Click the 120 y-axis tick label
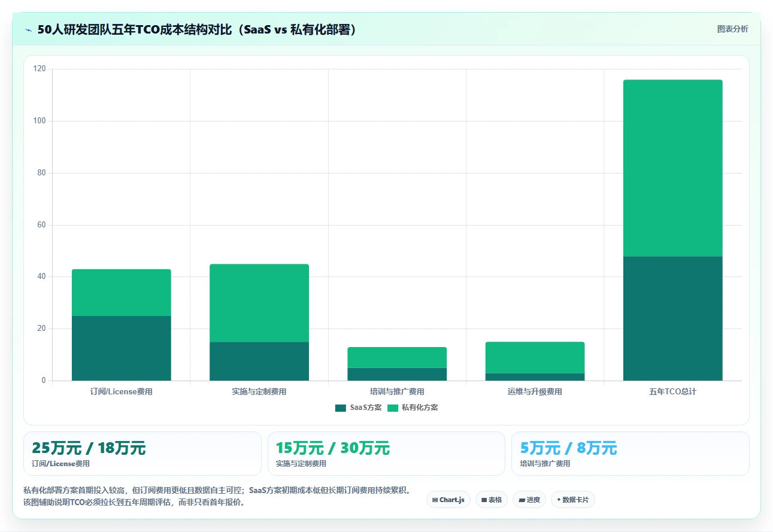 click(40, 69)
